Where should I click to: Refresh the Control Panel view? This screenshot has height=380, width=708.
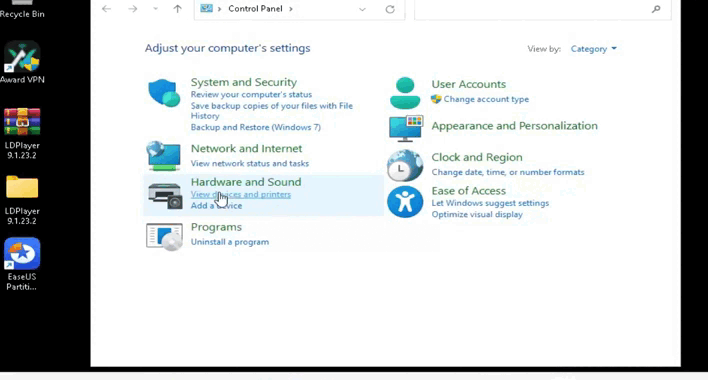(390, 9)
